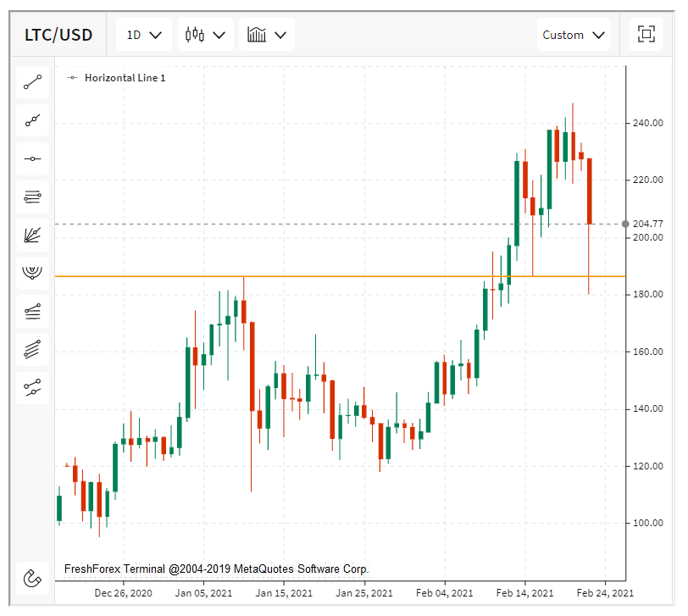Click the last red candle at 204.77

[589, 191]
